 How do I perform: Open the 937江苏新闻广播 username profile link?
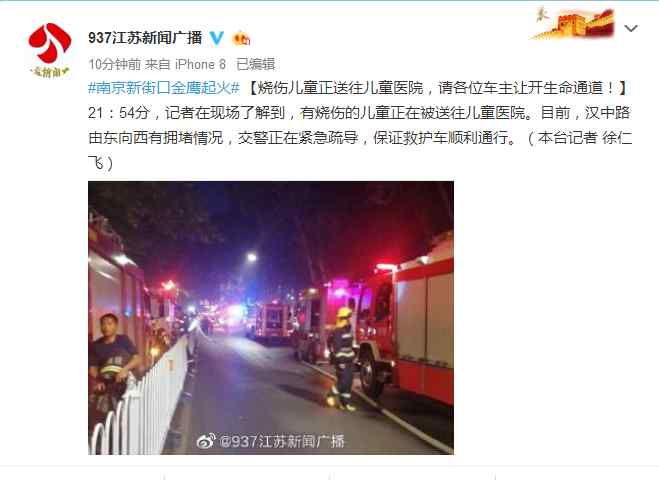pos(145,38)
